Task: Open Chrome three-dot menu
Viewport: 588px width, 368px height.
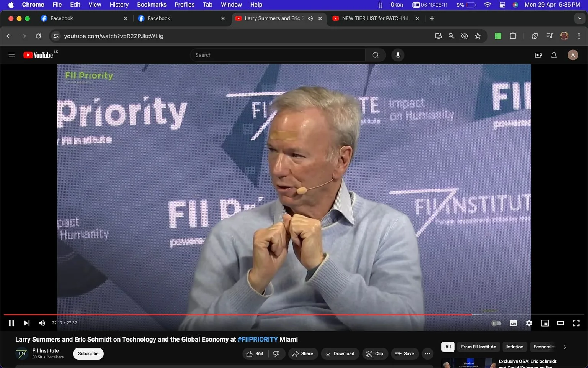Action: (x=579, y=36)
